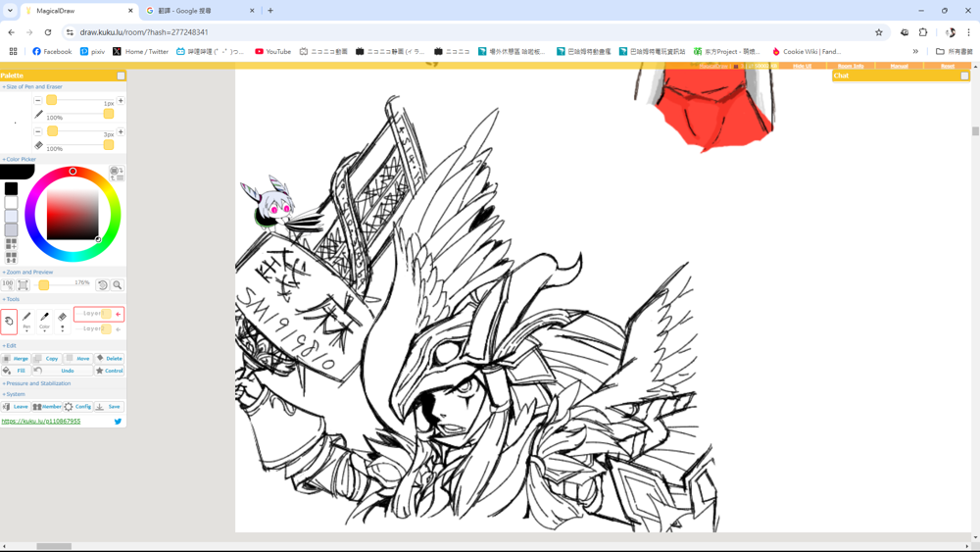980x552 pixels.
Task: Switch to the Google search tab
Action: [199, 11]
